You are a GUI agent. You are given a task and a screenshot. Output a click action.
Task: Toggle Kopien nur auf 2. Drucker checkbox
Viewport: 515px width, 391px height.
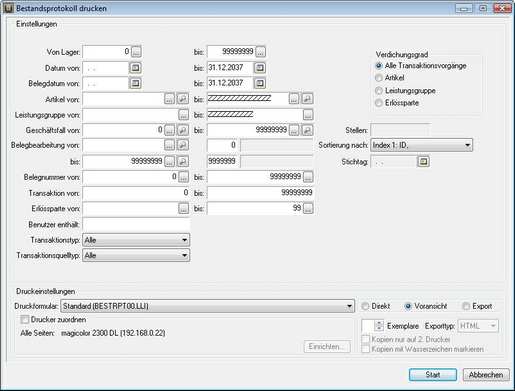coord(366,339)
